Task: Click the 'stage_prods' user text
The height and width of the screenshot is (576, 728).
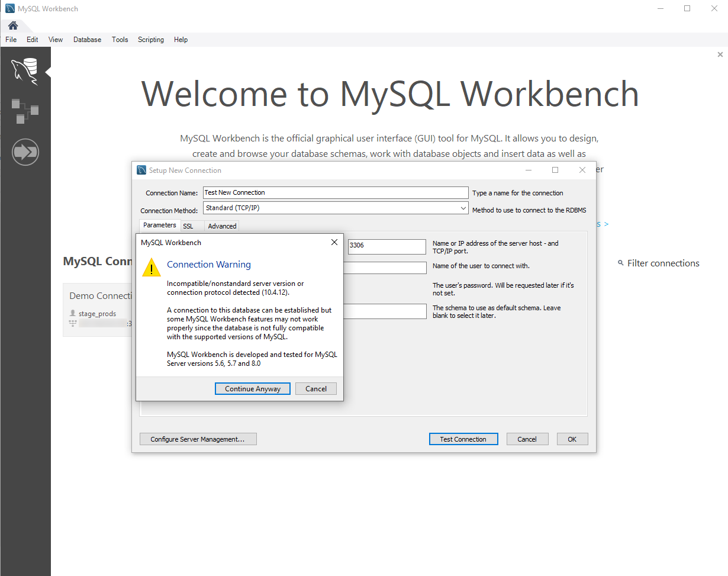Action: (98, 314)
